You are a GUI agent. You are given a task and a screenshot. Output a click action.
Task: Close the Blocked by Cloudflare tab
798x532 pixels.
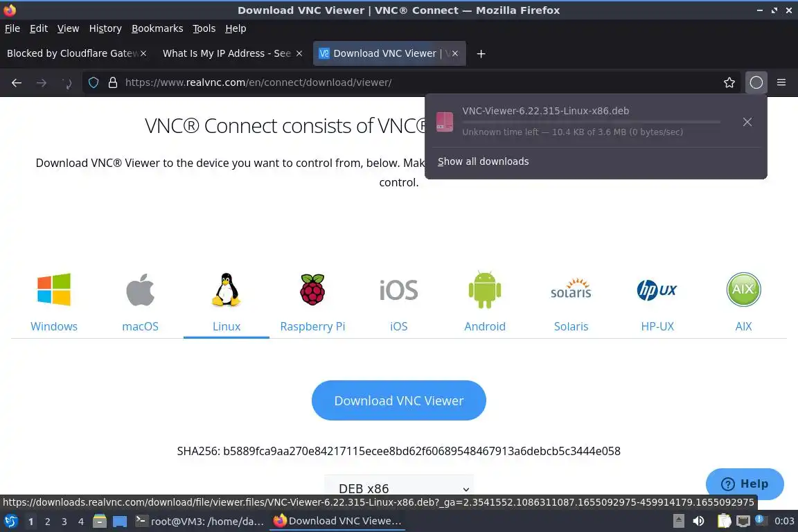143,53
